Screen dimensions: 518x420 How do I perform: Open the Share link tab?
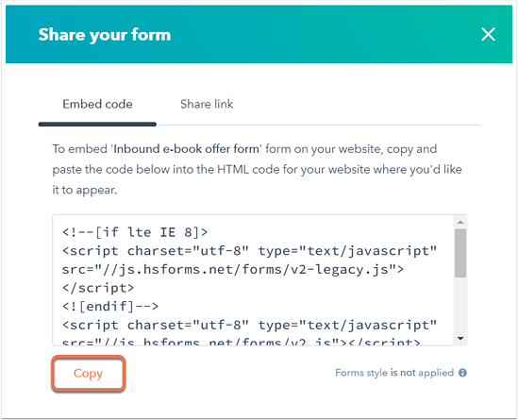pos(207,105)
